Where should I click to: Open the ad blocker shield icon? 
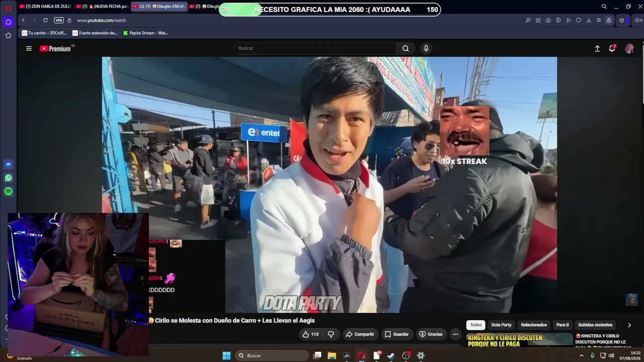[558, 20]
